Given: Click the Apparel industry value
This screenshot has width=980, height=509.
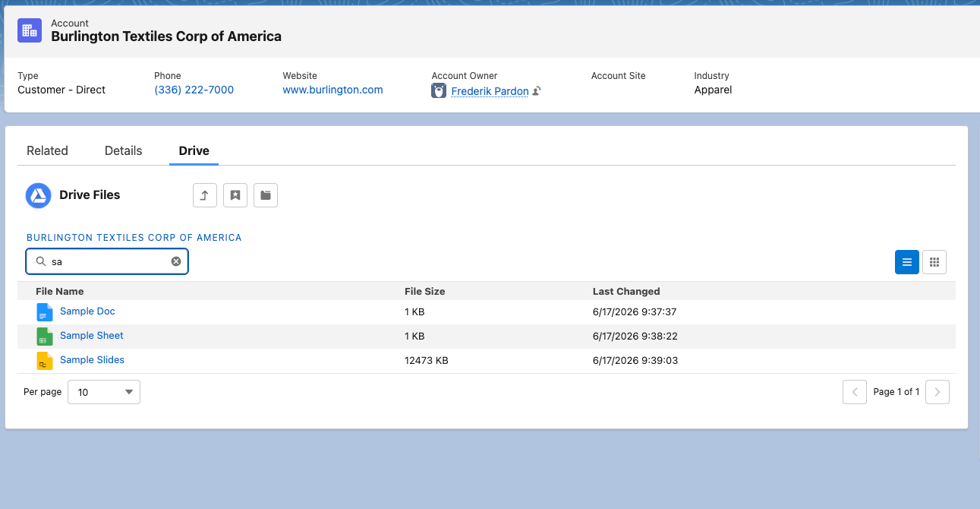Looking at the screenshot, I should click(714, 90).
